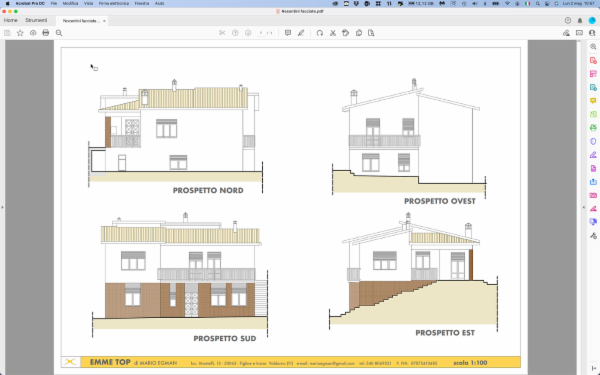The width and height of the screenshot is (600, 375).
Task: Open the search tools magnifier in the right pane
Action: pos(593,47)
